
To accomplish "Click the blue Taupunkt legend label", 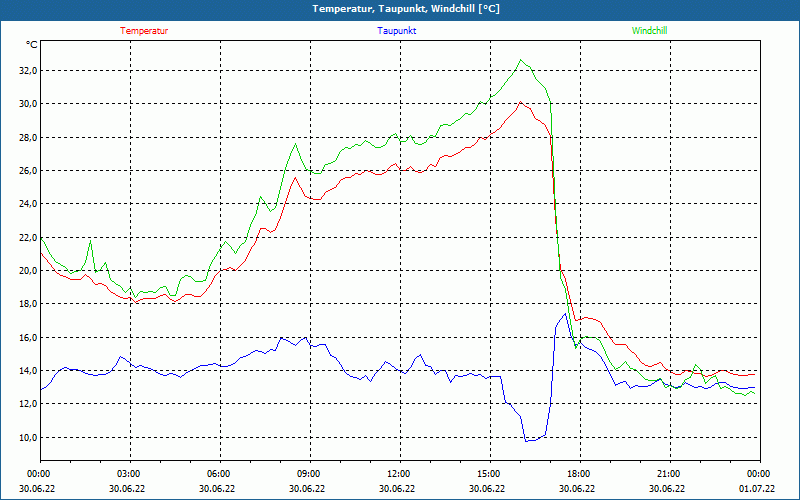I will click(x=397, y=31).
